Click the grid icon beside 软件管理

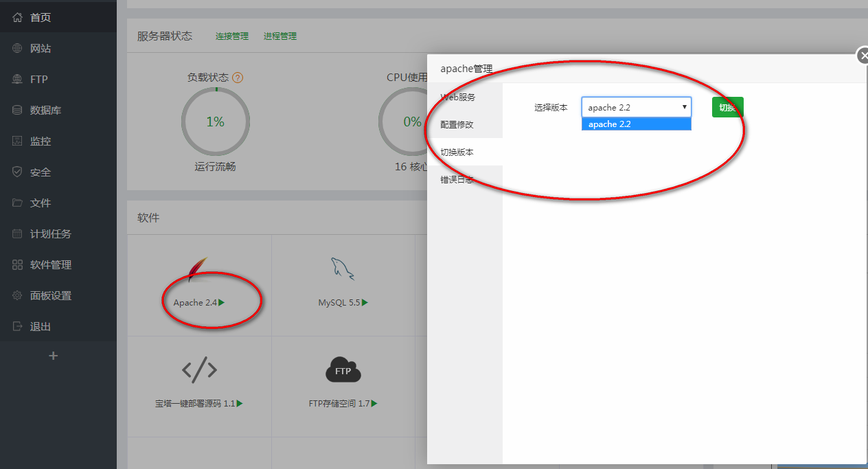18,264
